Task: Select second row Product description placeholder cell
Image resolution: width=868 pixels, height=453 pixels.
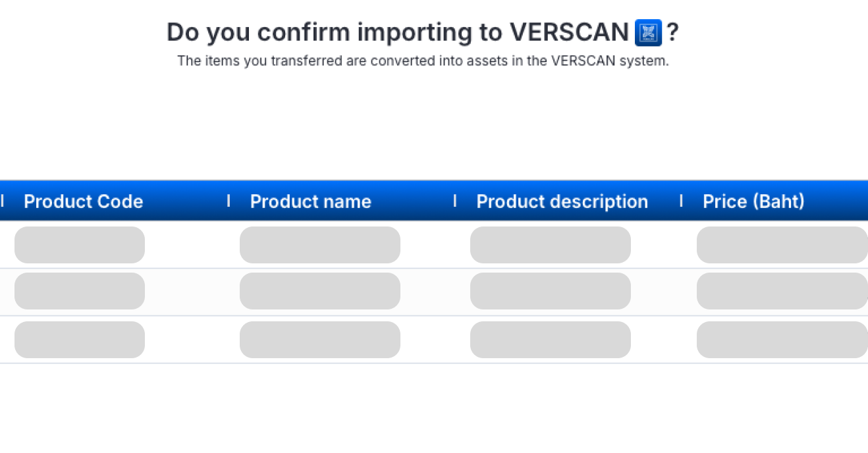Action: (x=551, y=291)
